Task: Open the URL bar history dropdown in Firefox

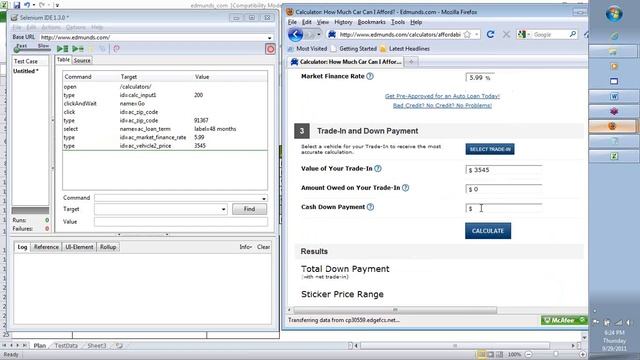Action: click(477, 35)
